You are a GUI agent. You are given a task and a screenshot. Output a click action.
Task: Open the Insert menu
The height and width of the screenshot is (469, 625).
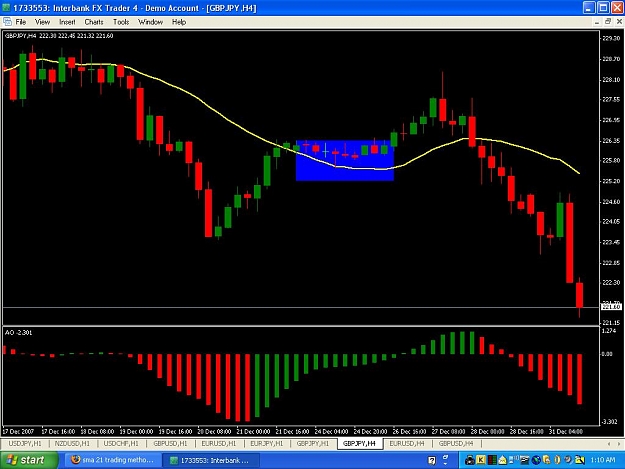tap(67, 22)
